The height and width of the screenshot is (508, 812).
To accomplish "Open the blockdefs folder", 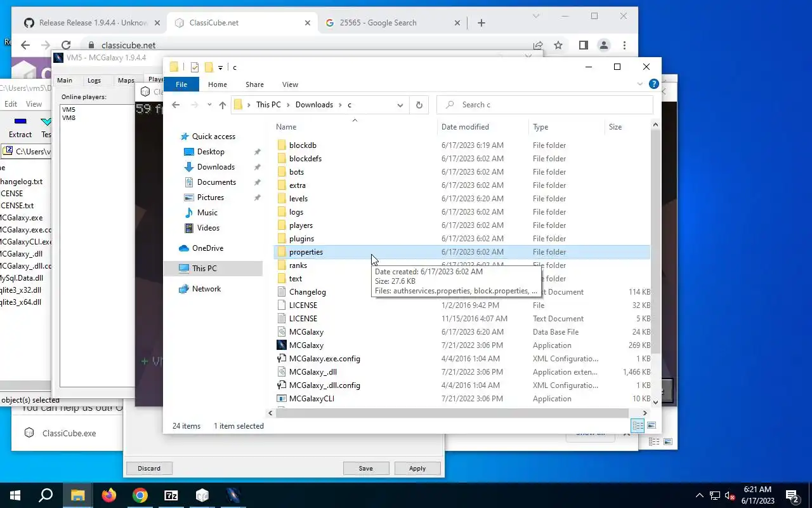I will (305, 159).
